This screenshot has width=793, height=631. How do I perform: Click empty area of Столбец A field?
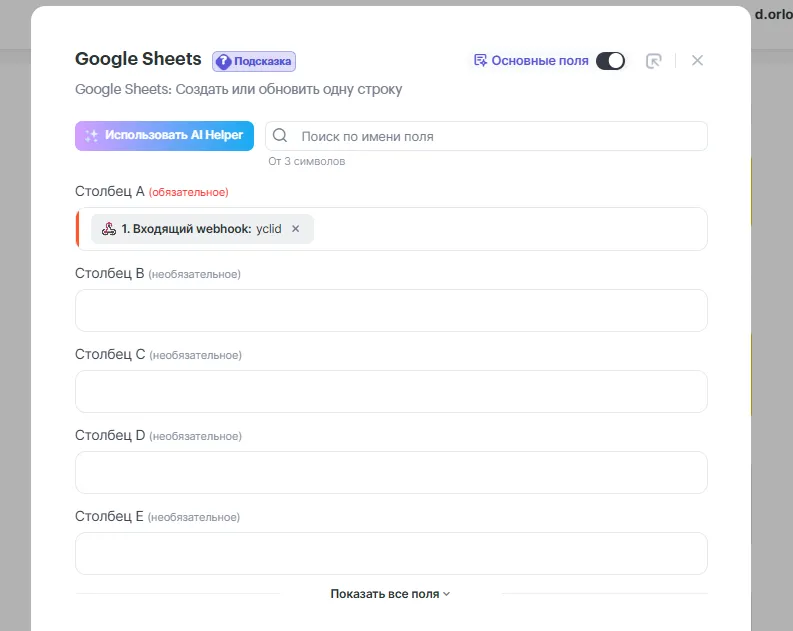[510, 229]
